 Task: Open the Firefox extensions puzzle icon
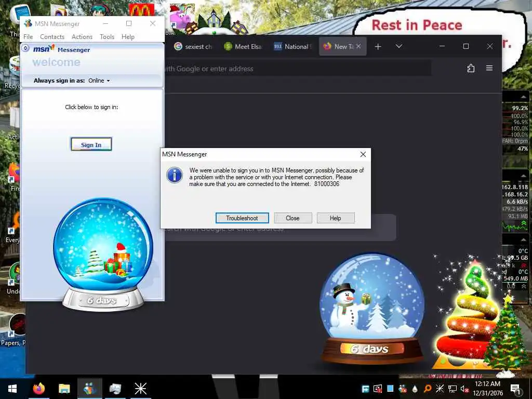tap(471, 68)
